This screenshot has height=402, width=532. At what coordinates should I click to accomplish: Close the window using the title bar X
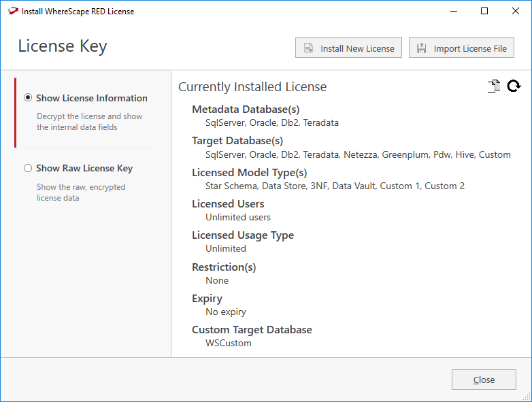[515, 11]
